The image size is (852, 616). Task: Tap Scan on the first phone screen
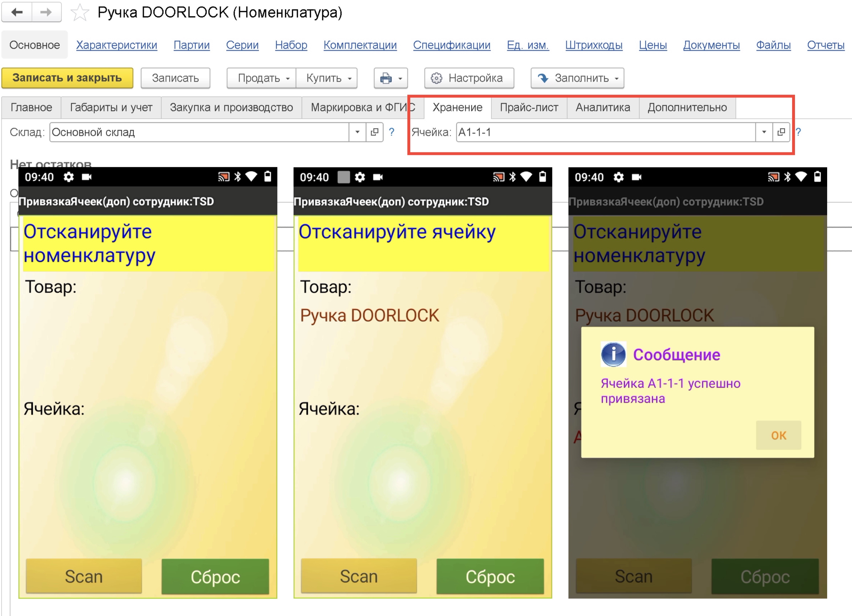pyautogui.click(x=84, y=576)
